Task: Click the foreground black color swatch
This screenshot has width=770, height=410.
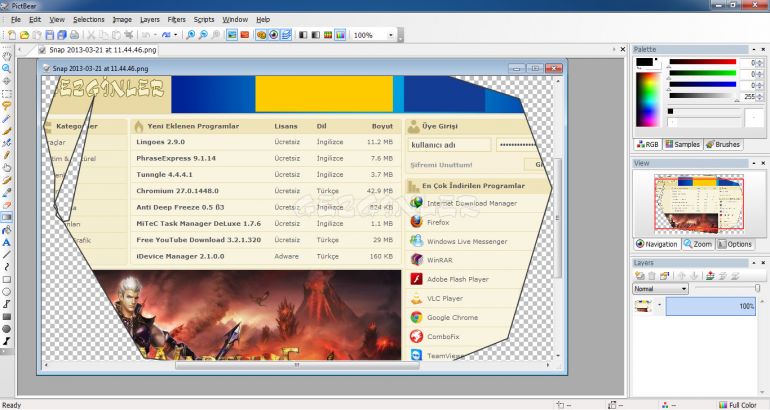Action: coord(644,62)
